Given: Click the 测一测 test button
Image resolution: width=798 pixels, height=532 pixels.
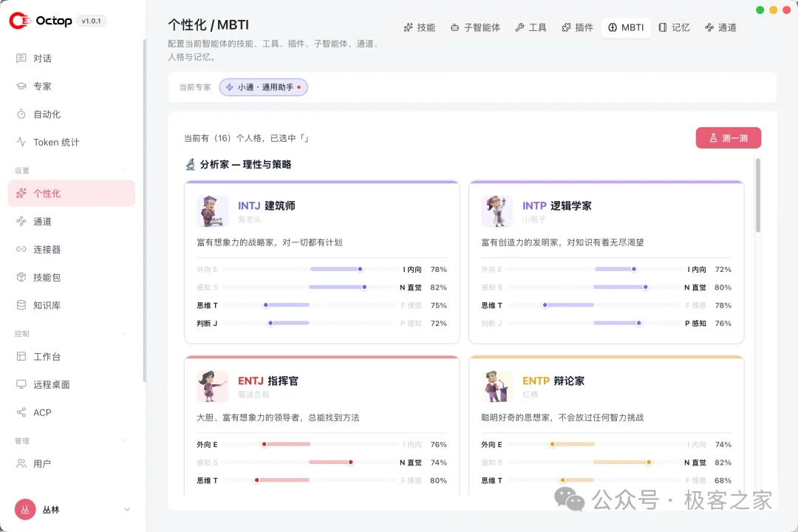Looking at the screenshot, I should click(729, 138).
